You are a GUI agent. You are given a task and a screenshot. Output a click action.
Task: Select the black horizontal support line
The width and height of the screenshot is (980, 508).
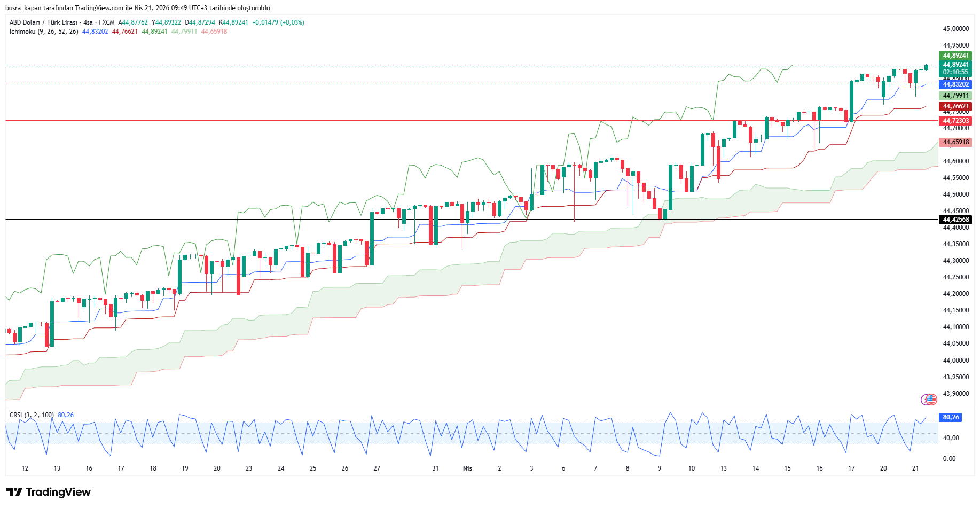pos(320,220)
